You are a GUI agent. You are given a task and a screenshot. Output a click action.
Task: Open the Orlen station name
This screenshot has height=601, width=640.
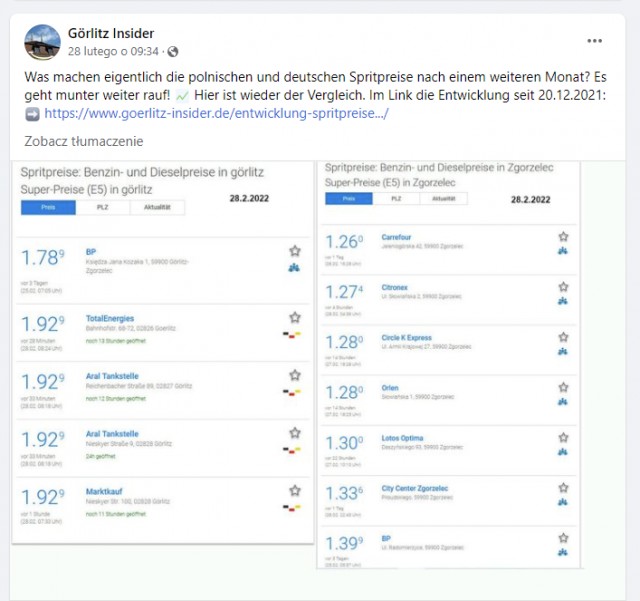click(x=390, y=388)
